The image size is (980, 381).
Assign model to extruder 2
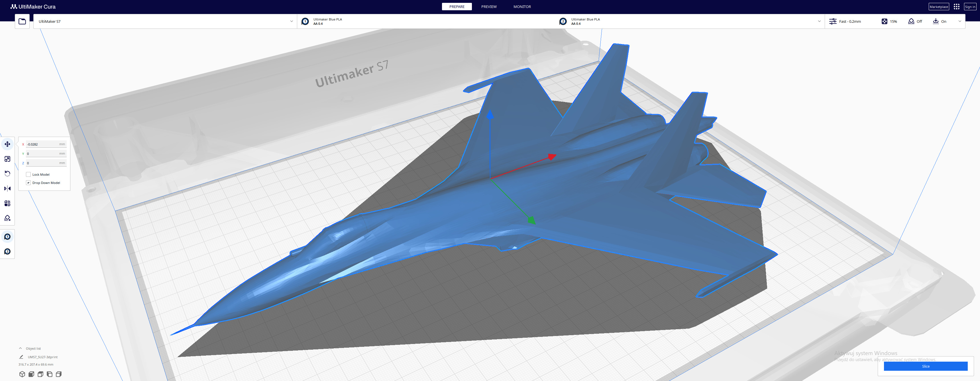[7, 252]
